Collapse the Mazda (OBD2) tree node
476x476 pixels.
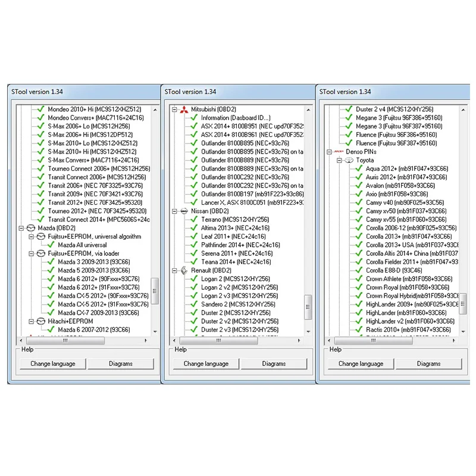(21, 228)
